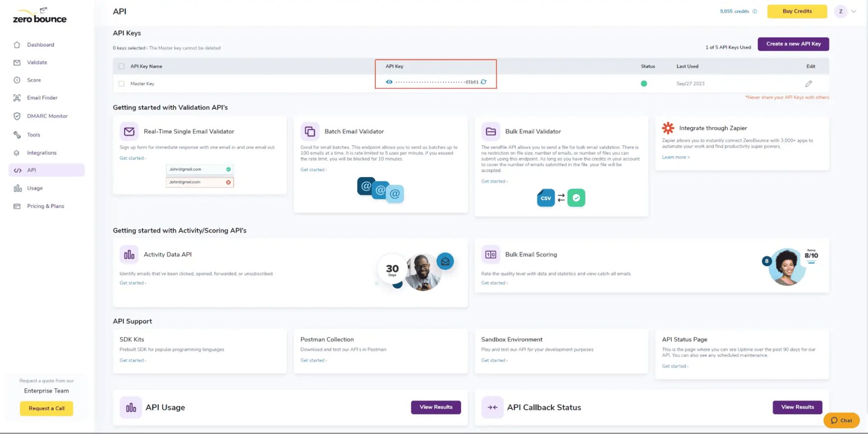Screen dimensions: 868x434
Task: Open the Tools section icon
Action: click(x=17, y=134)
